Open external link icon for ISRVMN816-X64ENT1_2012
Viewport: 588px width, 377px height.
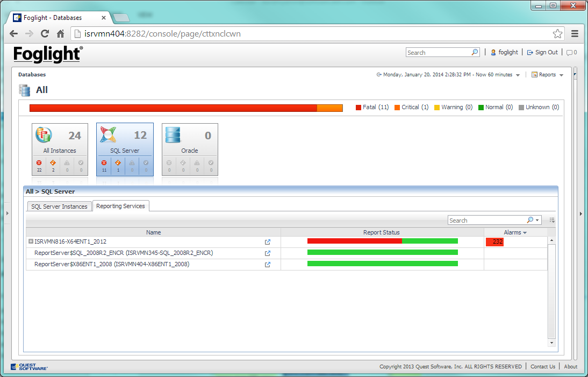pos(267,242)
